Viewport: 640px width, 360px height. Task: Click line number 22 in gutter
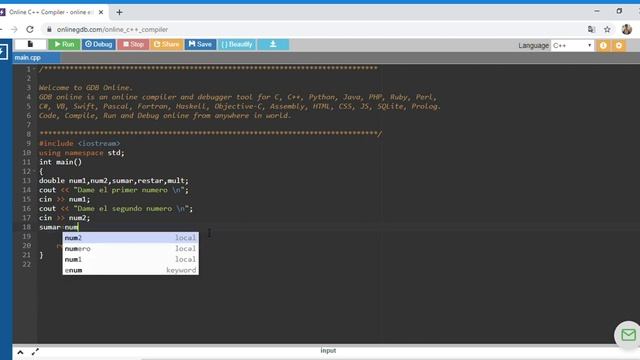[27, 264]
